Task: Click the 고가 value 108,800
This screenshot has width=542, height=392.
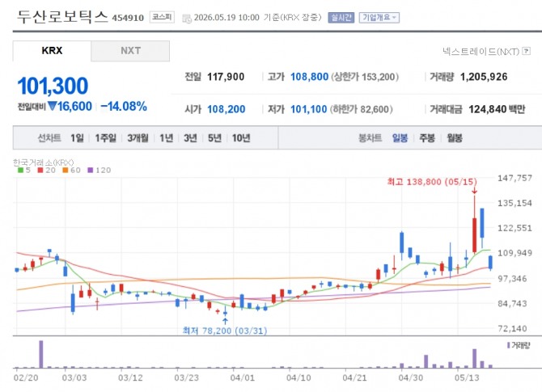Action: pos(309,77)
